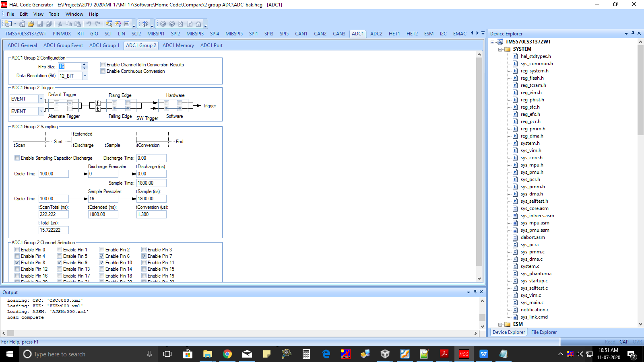Image resolution: width=644 pixels, height=362 pixels.
Task: Select sys_startup.c file
Action: click(x=534, y=281)
